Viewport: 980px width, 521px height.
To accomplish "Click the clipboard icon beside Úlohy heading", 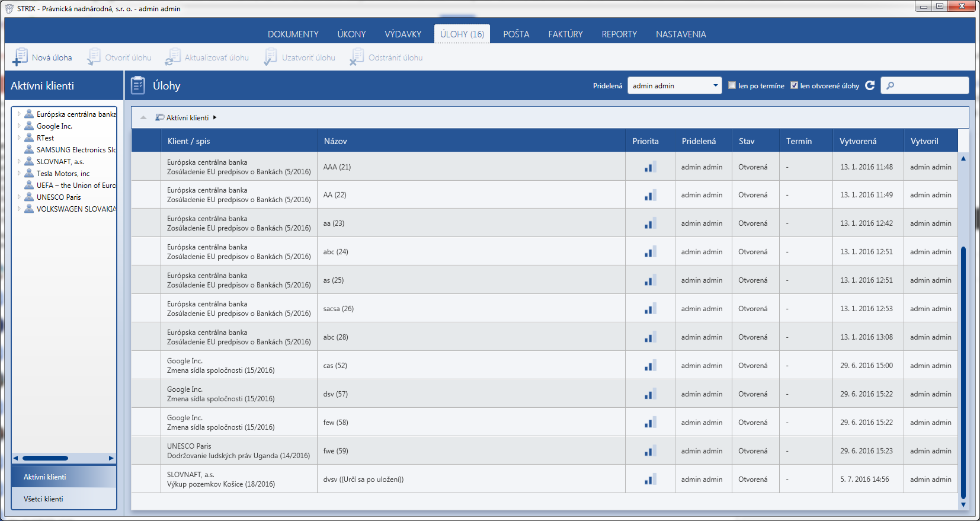I will (138, 85).
